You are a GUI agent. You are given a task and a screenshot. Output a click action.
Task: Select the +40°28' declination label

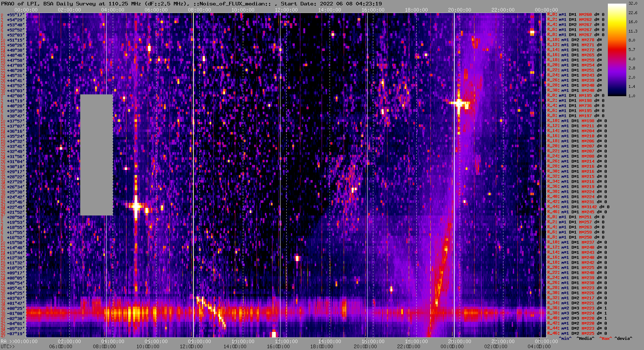[x=16, y=106]
